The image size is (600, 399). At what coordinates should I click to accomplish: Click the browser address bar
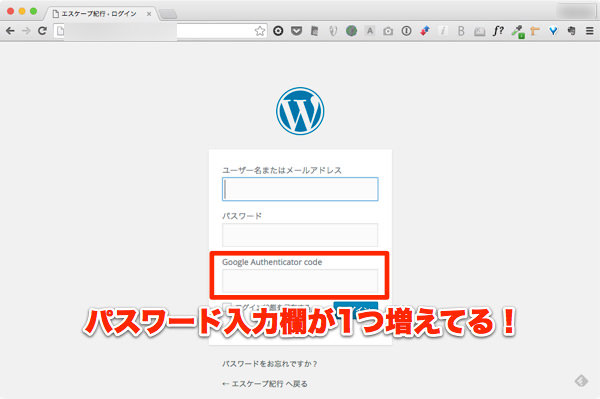[x=159, y=31]
